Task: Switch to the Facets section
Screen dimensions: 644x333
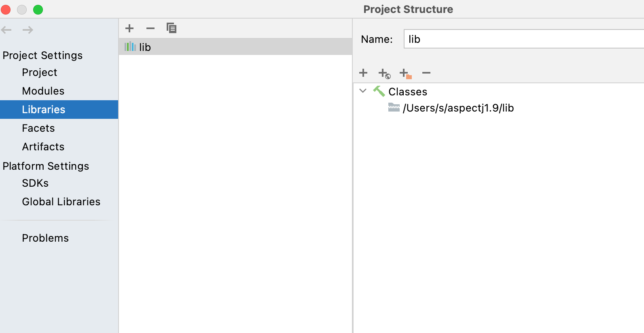Action: coord(38,128)
